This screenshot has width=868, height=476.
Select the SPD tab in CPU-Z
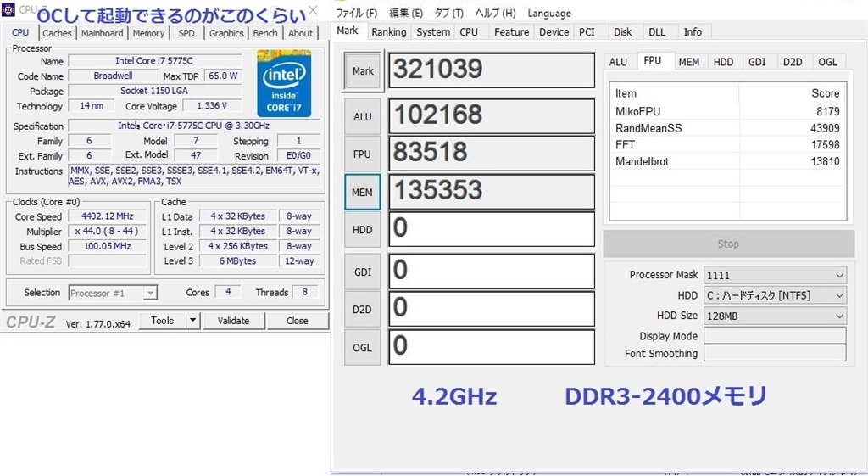click(186, 33)
